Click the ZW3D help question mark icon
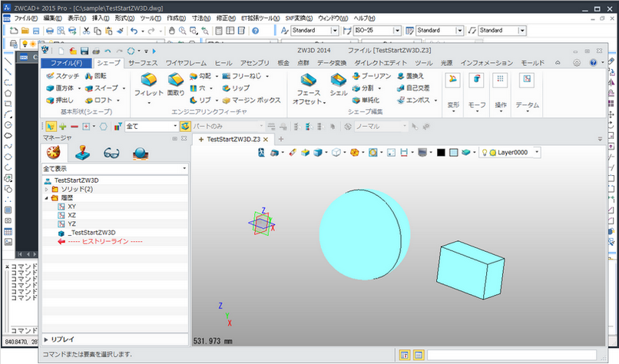This screenshot has height=364, width=619. tap(593, 63)
